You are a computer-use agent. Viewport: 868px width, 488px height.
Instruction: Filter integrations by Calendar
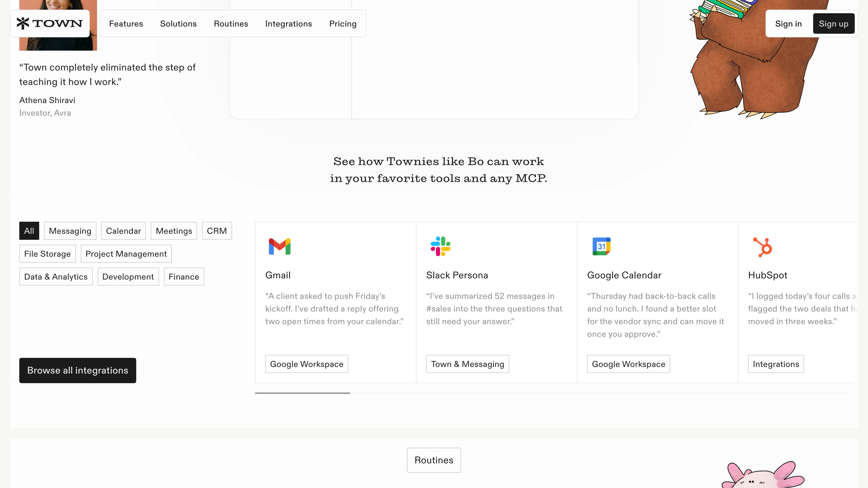click(123, 231)
